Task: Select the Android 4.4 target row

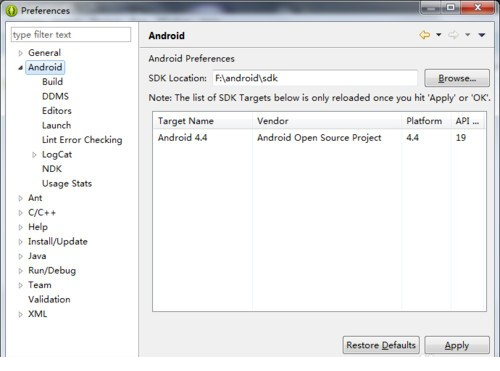Action: point(319,138)
